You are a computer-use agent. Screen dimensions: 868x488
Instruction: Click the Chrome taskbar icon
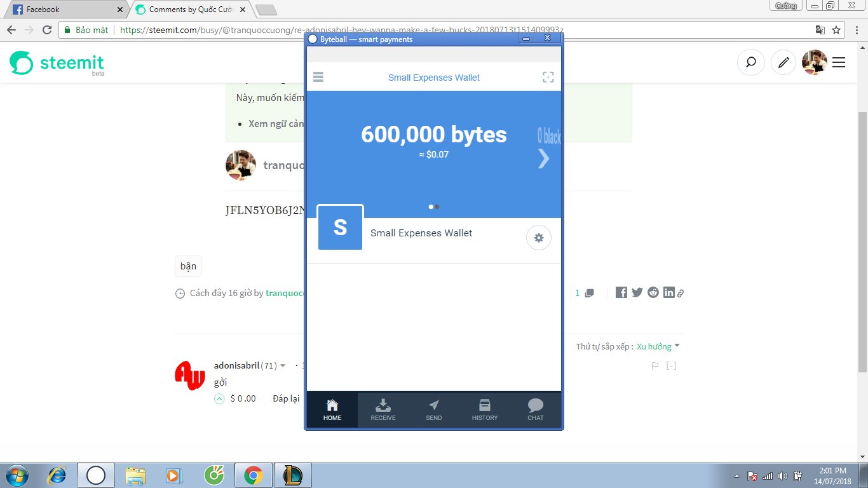coord(254,475)
